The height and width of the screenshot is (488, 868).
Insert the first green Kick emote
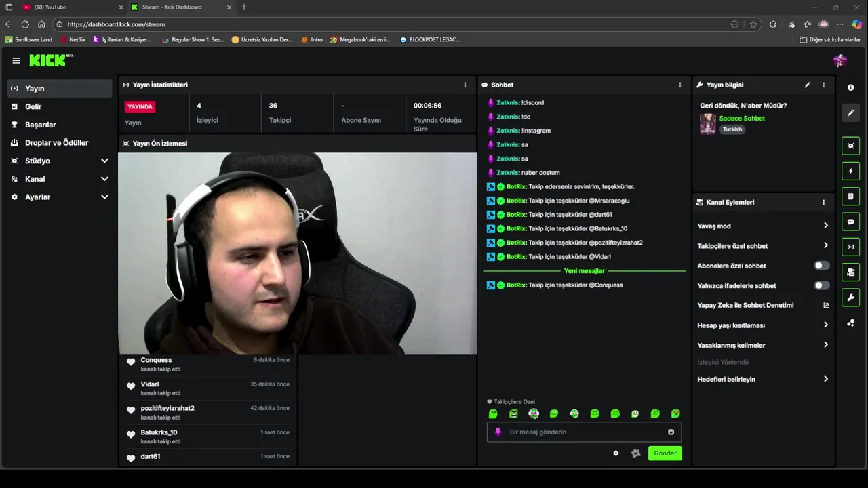tap(493, 413)
